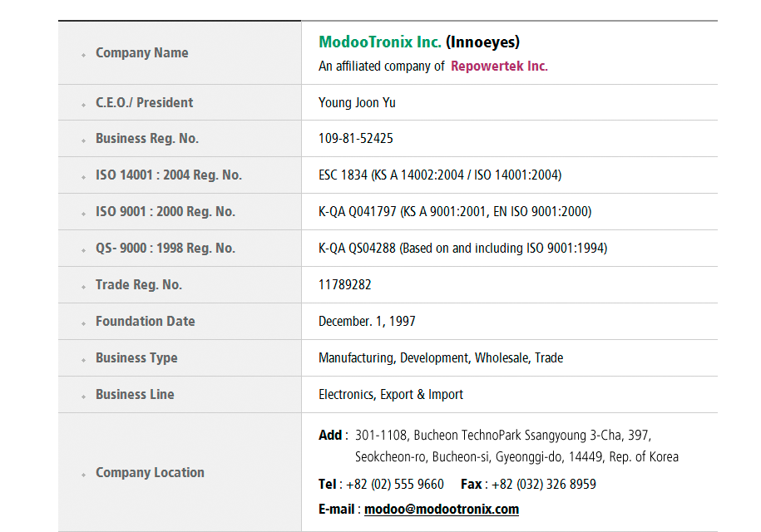
Task: Select Electronics, Export & Import text
Action: pos(391,395)
